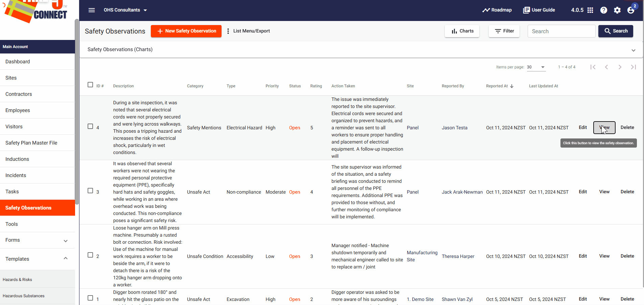
Task: Edit observation 4 by Jason Testa
Action: 583,128
